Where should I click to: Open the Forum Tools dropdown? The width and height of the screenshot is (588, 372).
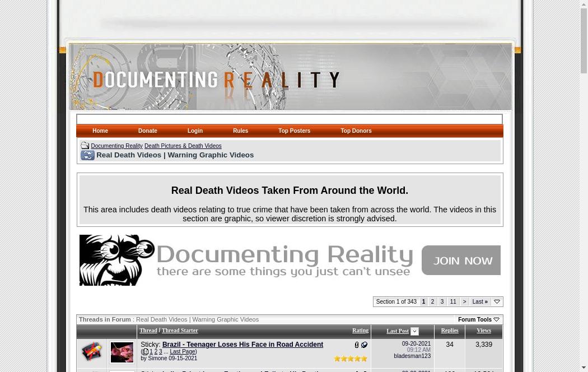(x=478, y=319)
